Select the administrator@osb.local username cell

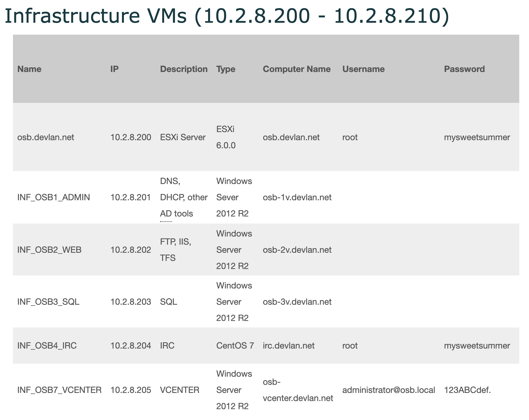pyautogui.click(x=389, y=390)
